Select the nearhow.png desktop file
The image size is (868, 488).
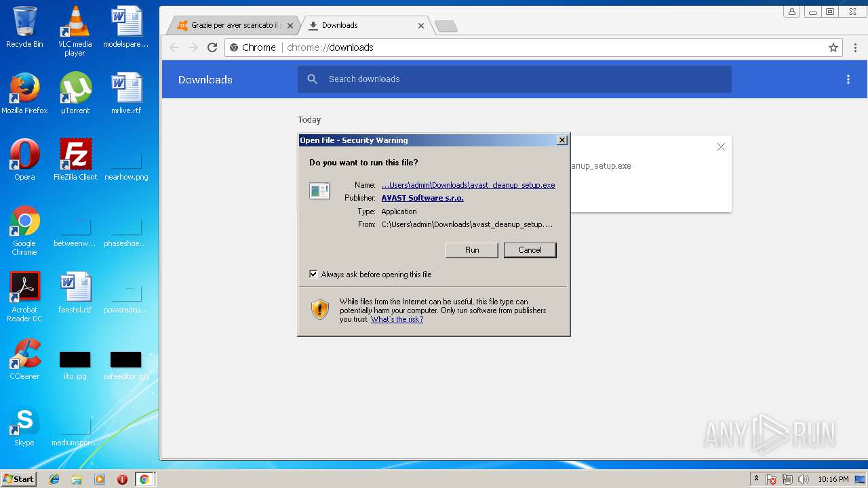[126, 167]
